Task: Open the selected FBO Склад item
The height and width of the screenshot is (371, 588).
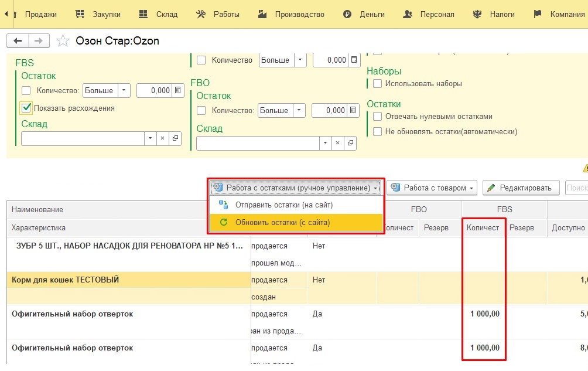Action: [350, 143]
